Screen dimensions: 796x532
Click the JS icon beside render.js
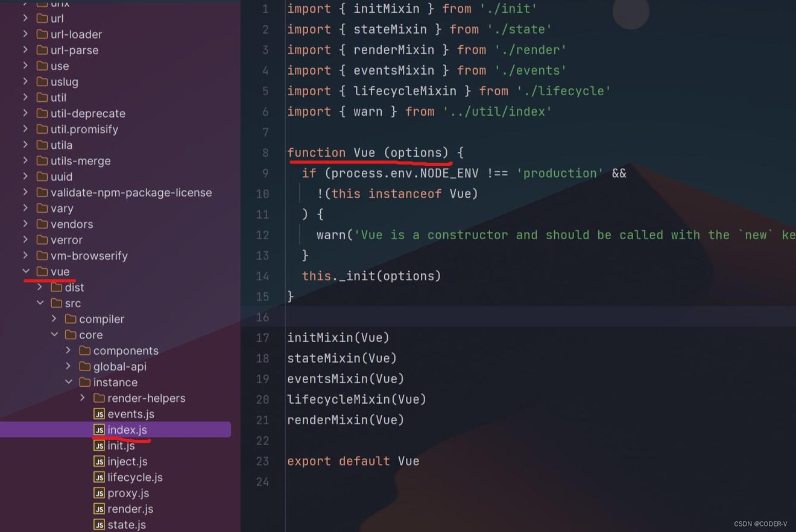click(x=99, y=509)
